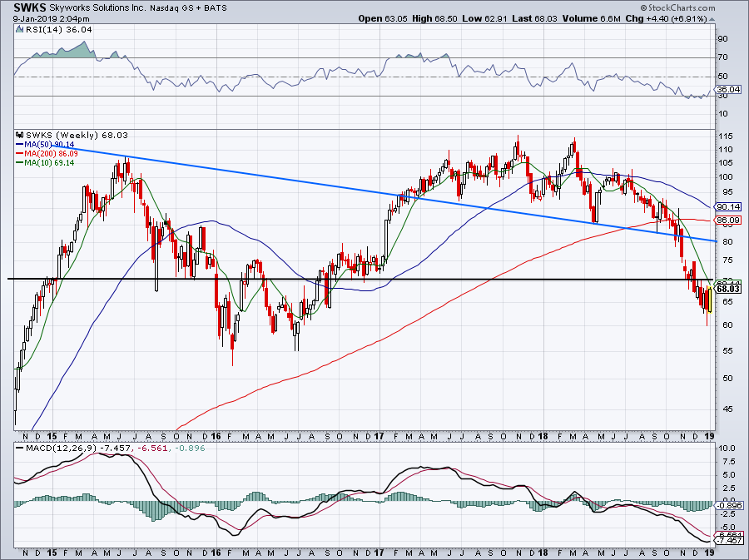Click the candlestick icon before SWKS (Weekly)

click(x=20, y=135)
